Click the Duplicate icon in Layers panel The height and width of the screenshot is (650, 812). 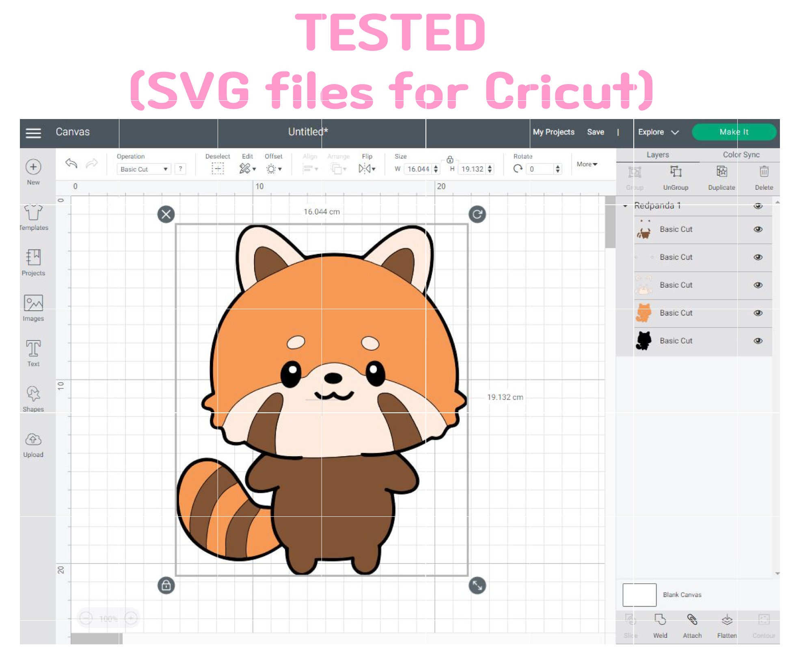721,175
